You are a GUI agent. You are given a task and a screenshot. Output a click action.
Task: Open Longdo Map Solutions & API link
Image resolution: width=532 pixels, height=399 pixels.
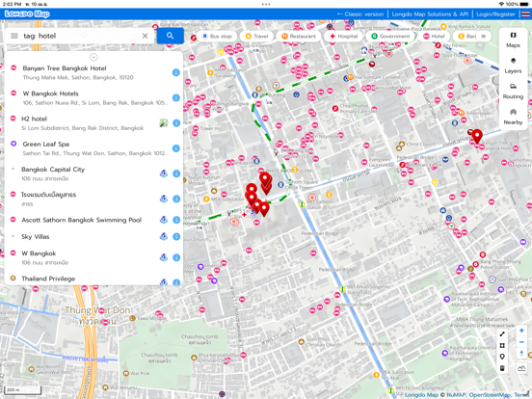click(430, 14)
